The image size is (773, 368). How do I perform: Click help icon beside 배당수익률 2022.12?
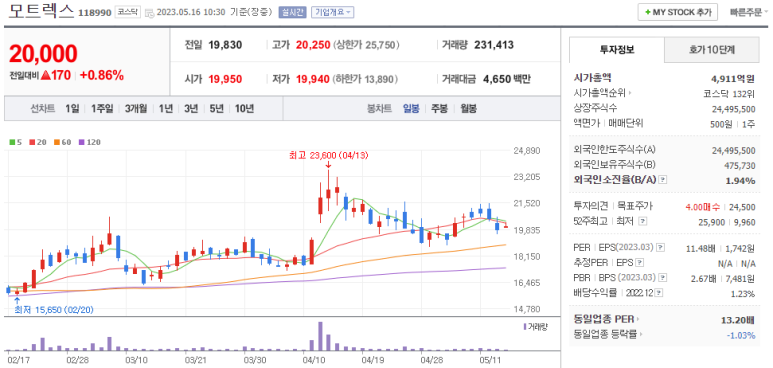coord(660,294)
